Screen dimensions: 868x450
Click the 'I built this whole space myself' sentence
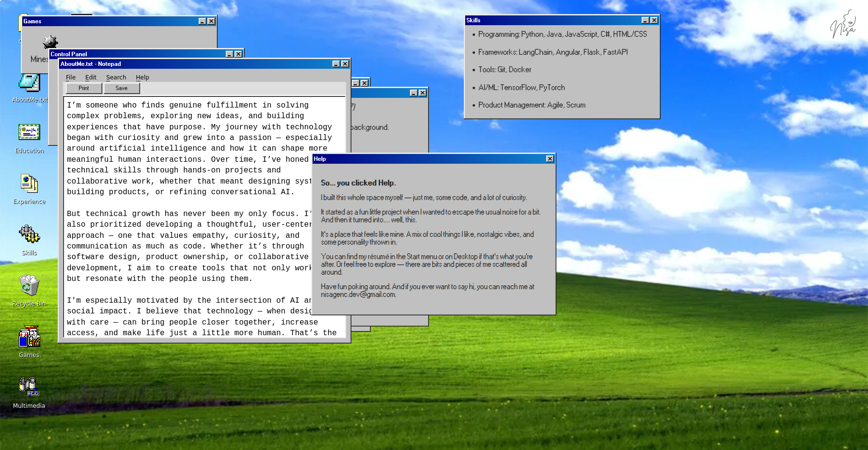[424, 198]
